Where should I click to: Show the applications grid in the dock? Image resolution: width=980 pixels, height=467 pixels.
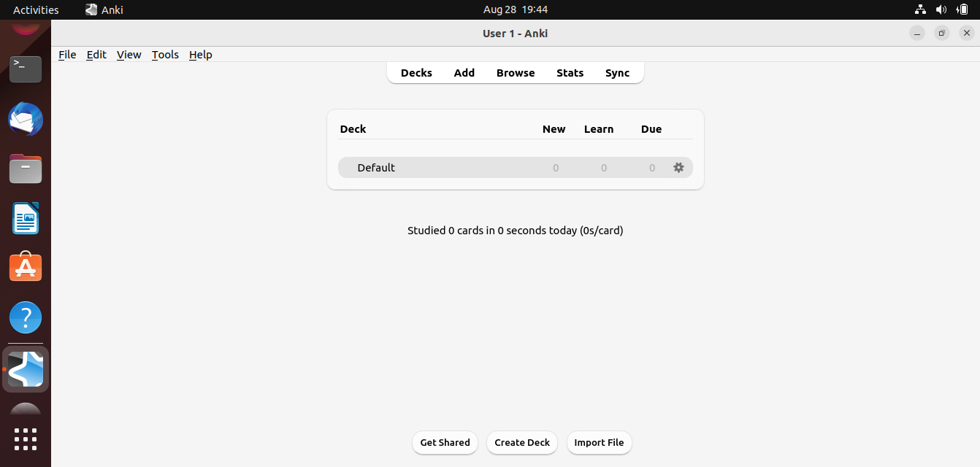point(26,439)
